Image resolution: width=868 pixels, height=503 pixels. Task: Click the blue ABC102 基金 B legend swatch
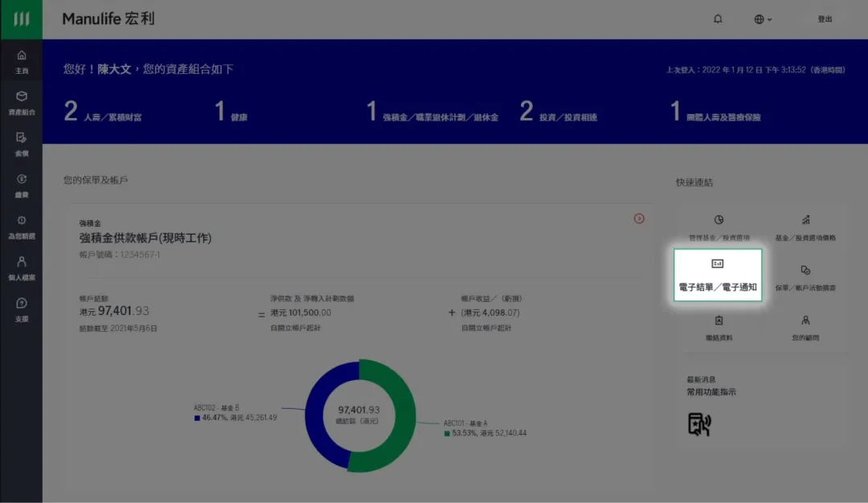point(197,419)
